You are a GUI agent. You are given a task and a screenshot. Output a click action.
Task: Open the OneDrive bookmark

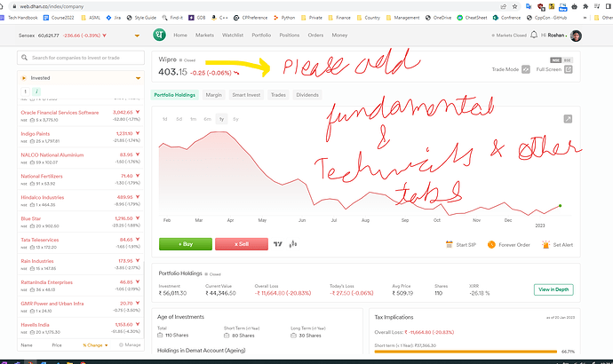[438, 18]
